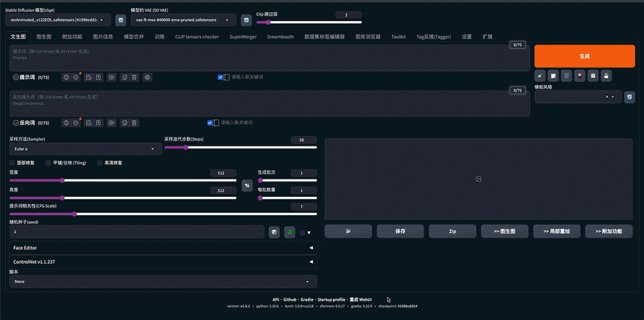This screenshot has width=644, height=320.
Task: Switch to the SuperMerger tab
Action: coord(243,36)
